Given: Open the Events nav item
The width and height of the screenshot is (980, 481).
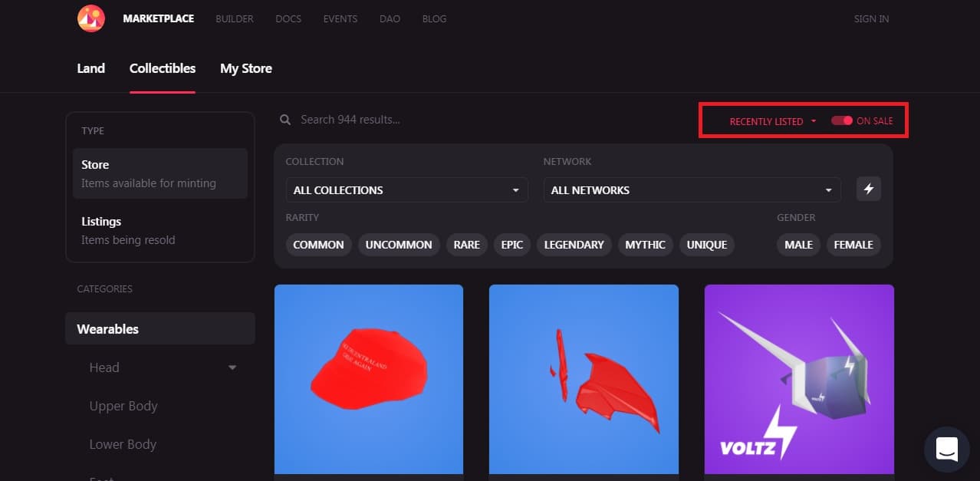Looking at the screenshot, I should point(340,18).
